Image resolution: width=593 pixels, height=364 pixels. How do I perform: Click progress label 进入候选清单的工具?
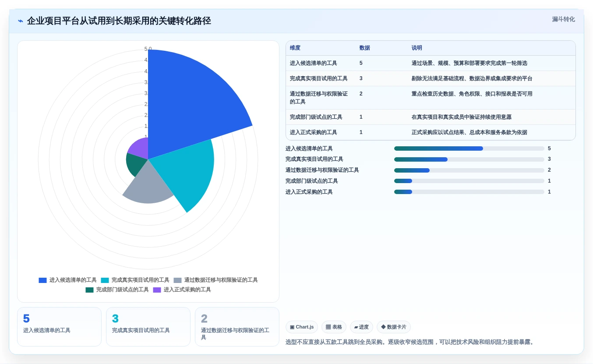(x=309, y=148)
